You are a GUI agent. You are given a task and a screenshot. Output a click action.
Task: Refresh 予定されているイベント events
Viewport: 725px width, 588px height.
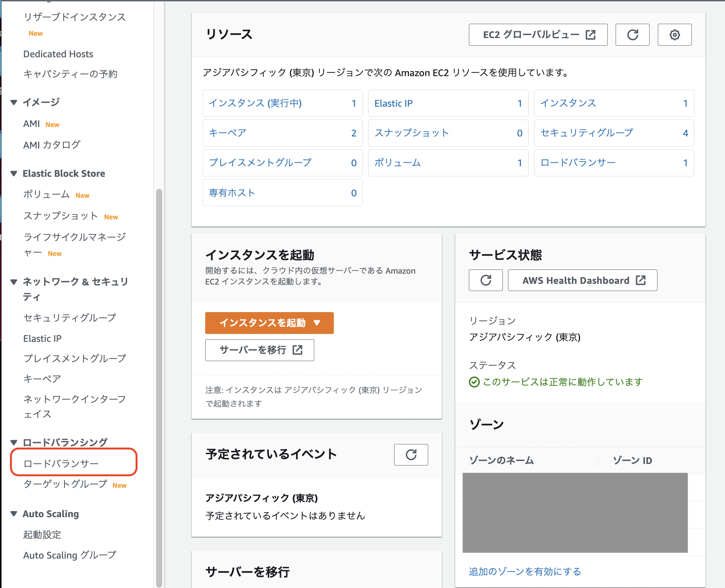(411, 455)
